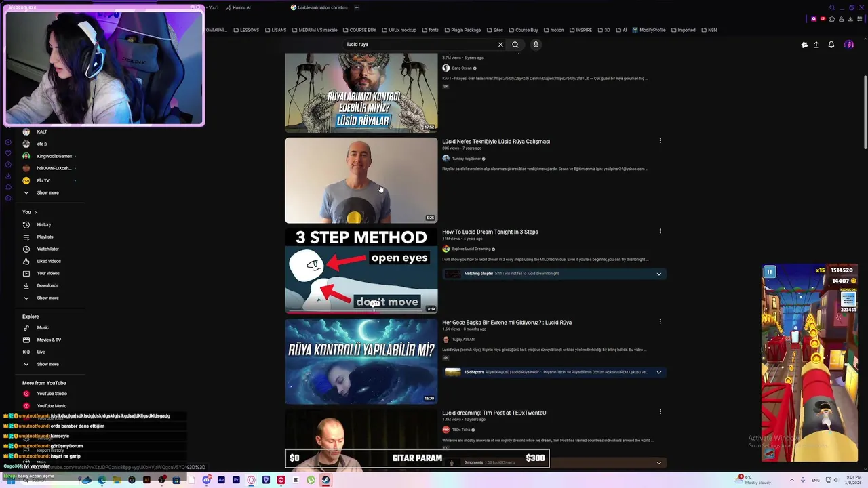Expand Show more under the You section

click(x=47, y=298)
